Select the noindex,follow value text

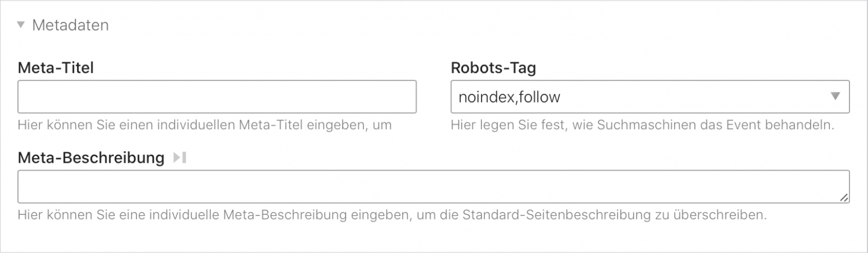509,97
